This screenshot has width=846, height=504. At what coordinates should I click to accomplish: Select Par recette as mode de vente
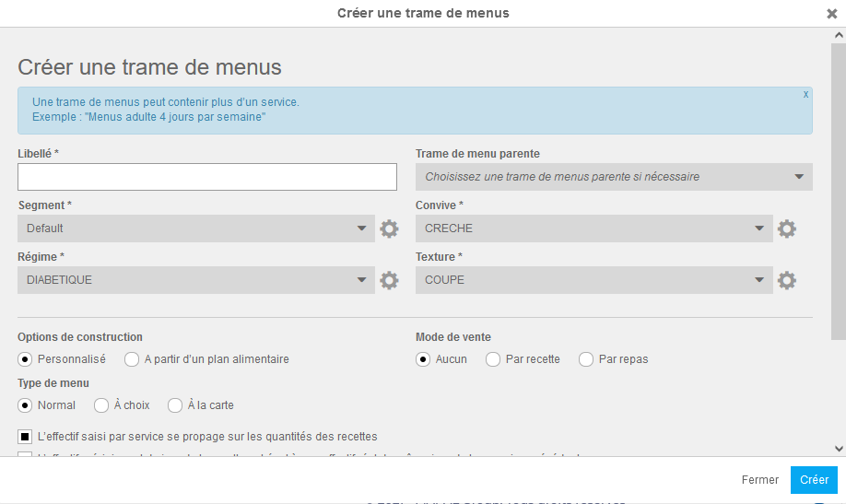[493, 359]
